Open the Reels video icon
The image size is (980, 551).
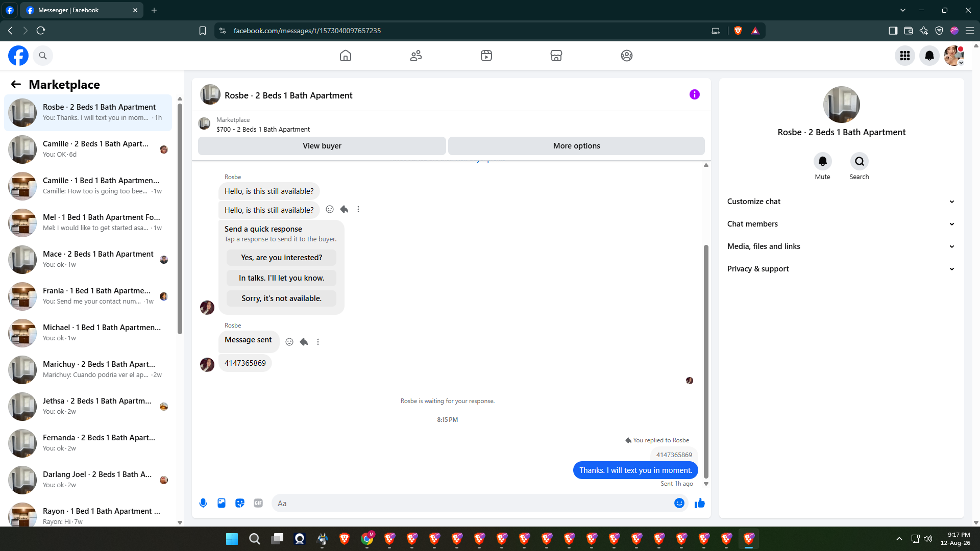486,56
